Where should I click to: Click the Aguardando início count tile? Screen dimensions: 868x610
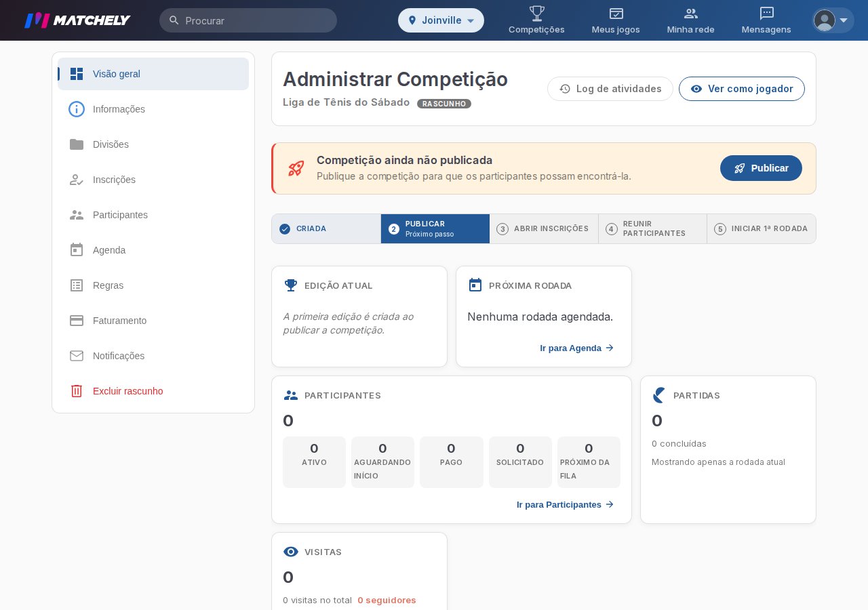382,462
